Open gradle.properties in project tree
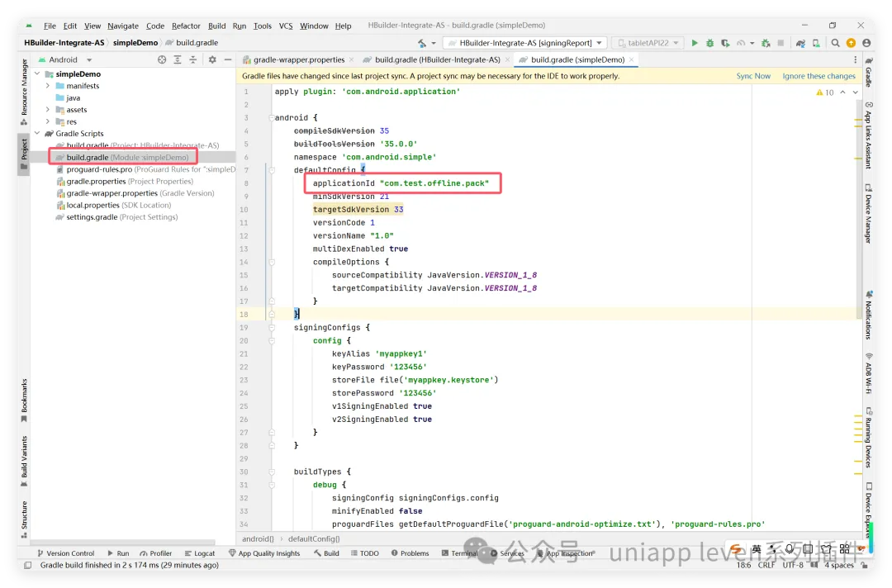The image size is (892, 588). pos(125,182)
